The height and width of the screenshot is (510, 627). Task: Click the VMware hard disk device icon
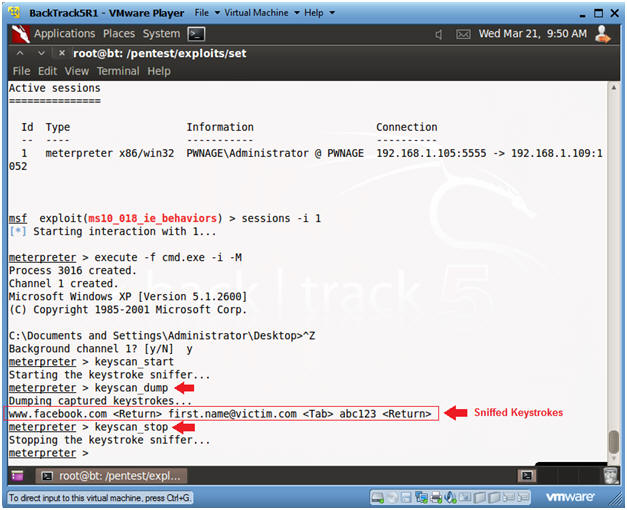[377, 497]
